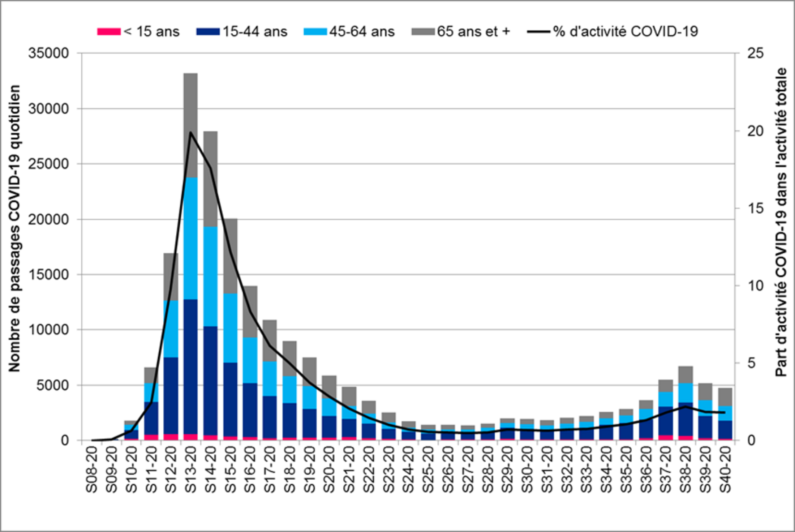Click the S24-20 week label on the x-axis
Viewport: 795px width, 532px height.
click(408, 470)
